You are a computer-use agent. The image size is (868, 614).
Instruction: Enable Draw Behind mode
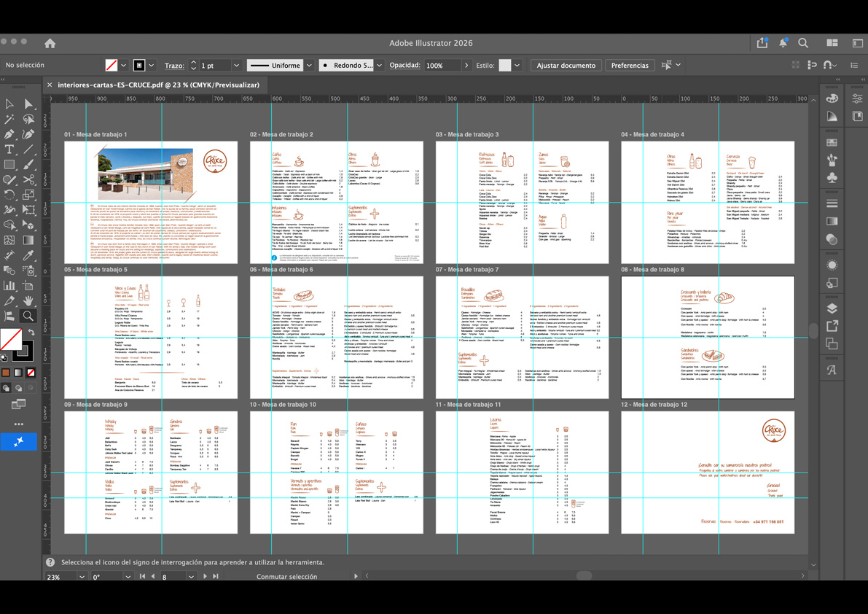coord(18,388)
